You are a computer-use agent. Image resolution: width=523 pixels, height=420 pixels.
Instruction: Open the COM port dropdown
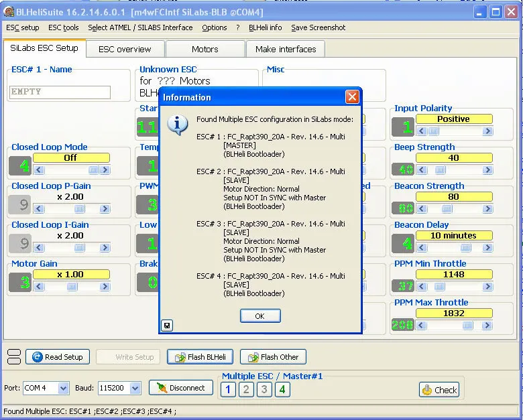click(63, 388)
